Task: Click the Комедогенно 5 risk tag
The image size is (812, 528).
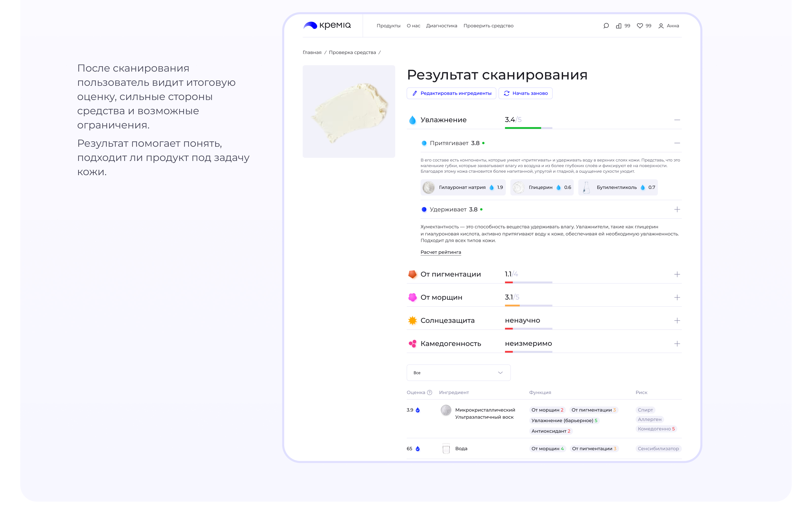Action: tap(656, 429)
